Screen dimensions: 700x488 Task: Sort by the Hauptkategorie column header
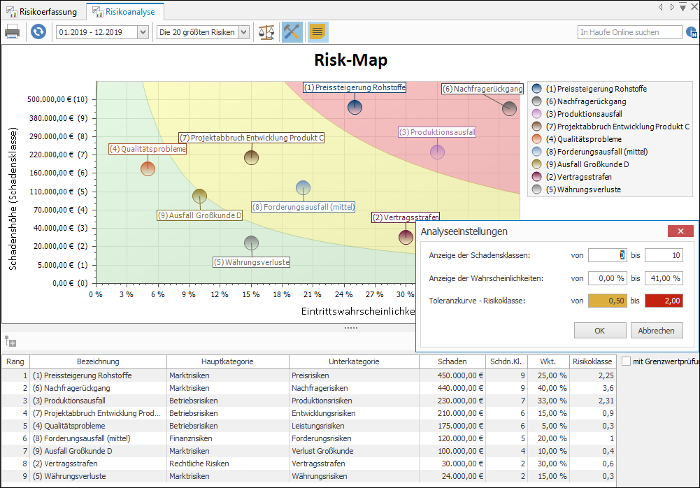228,362
